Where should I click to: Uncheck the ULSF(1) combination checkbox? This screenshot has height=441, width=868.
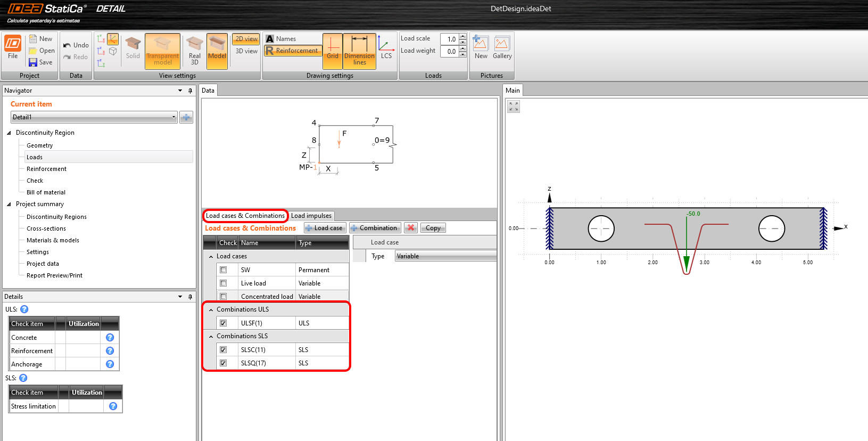[224, 323]
